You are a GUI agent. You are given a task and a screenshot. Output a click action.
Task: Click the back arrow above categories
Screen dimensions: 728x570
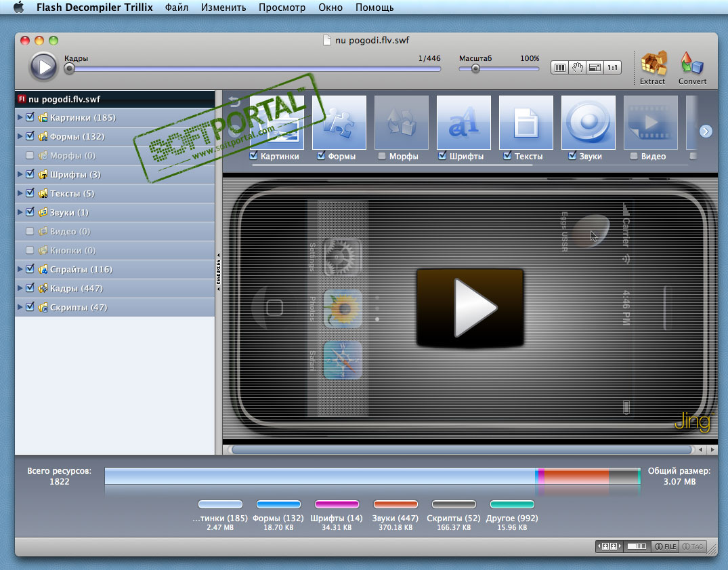click(234, 101)
